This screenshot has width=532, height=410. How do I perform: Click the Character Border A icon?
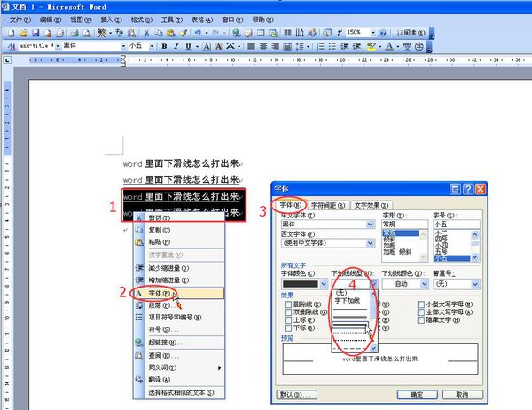[207, 46]
